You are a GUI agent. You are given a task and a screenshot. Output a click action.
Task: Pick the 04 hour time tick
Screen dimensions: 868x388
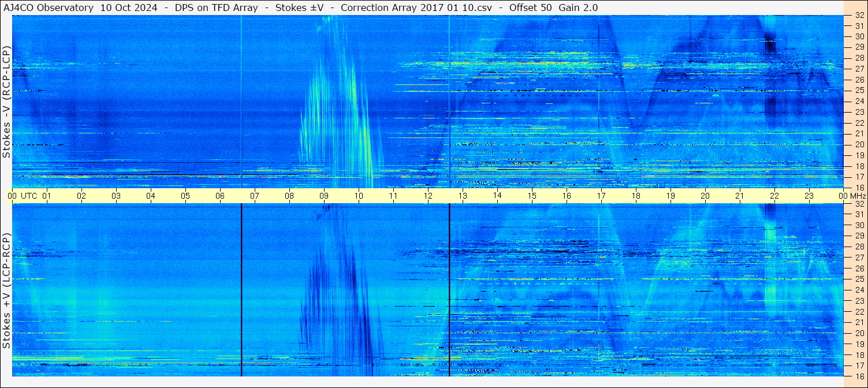pyautogui.click(x=151, y=196)
